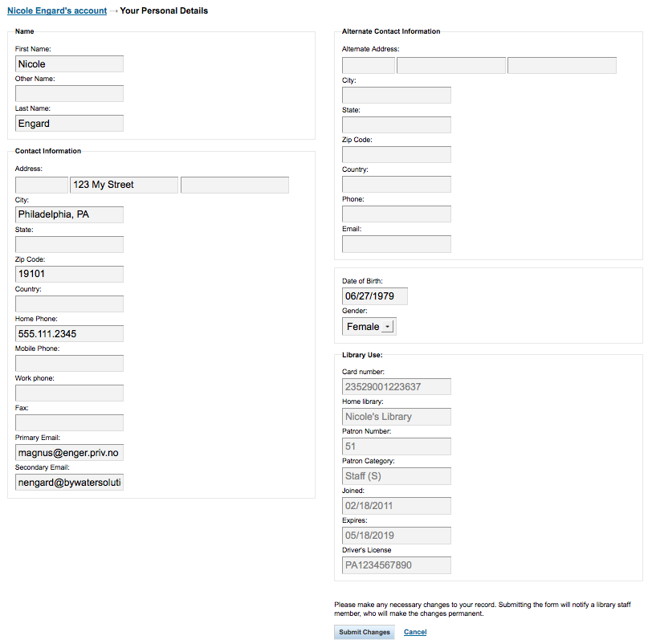Click the Submit Changes button

tap(365, 632)
